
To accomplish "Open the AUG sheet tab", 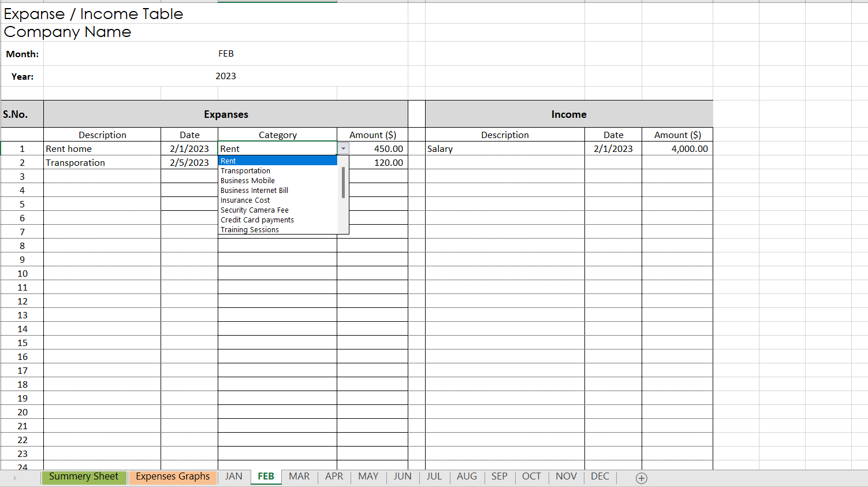I will coord(467,477).
